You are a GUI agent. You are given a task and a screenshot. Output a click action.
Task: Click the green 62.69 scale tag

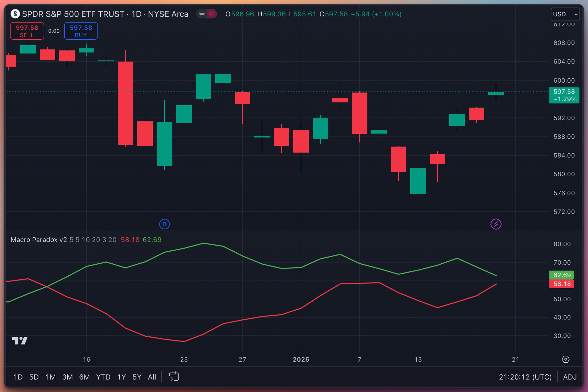pyautogui.click(x=562, y=275)
